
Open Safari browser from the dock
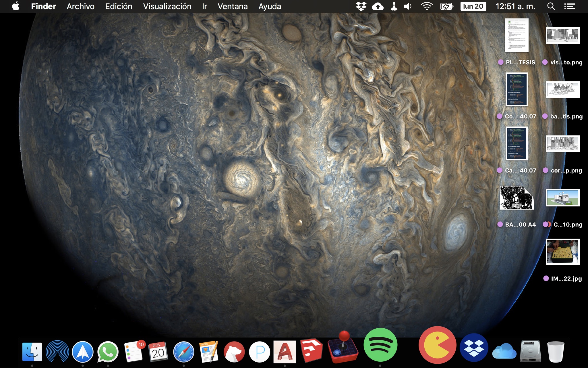(x=183, y=352)
